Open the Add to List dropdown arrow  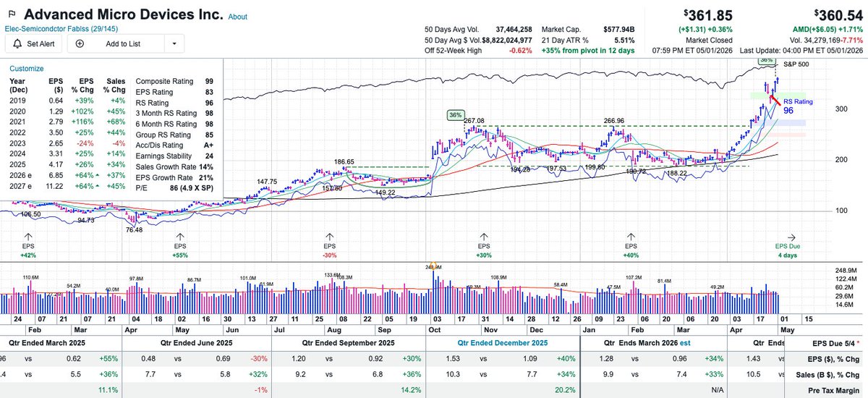[x=174, y=44]
